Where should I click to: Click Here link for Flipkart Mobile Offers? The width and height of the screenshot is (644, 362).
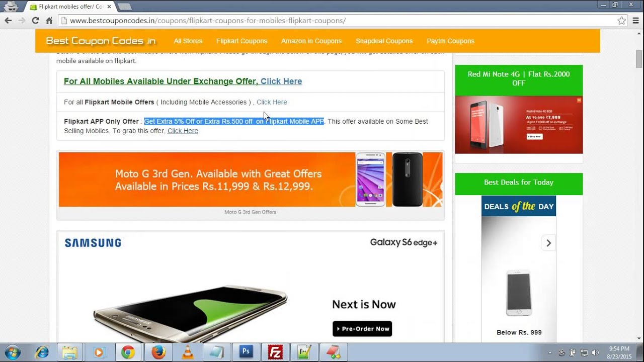[x=272, y=102]
